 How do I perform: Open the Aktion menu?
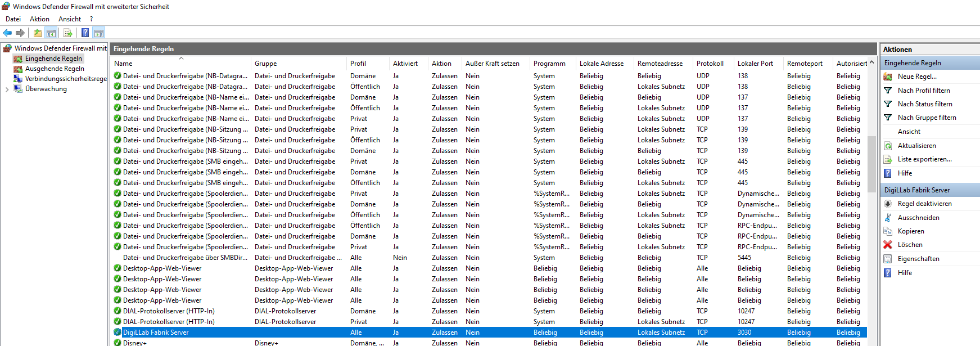click(x=39, y=19)
